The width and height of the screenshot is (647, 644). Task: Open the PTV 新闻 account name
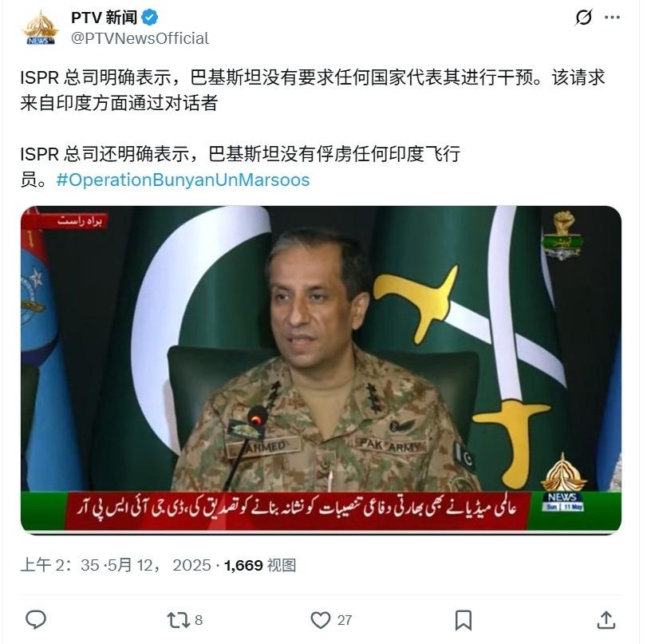tap(104, 18)
